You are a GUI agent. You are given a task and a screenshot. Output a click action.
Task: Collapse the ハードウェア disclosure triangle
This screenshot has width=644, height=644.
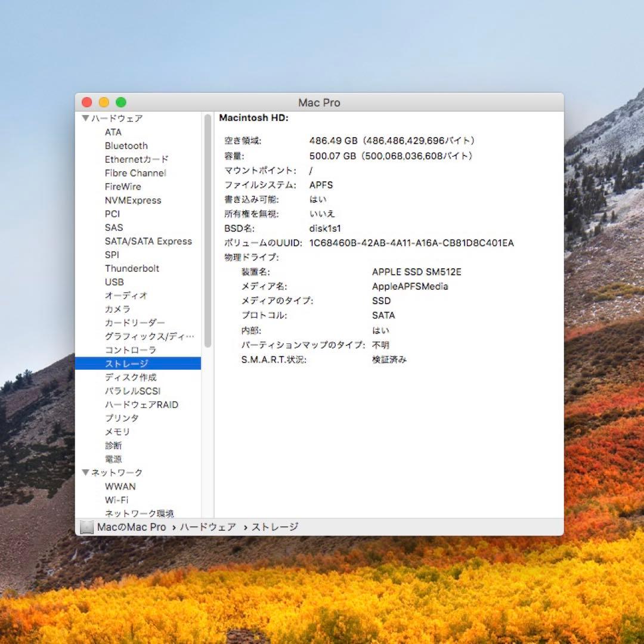[x=85, y=118]
